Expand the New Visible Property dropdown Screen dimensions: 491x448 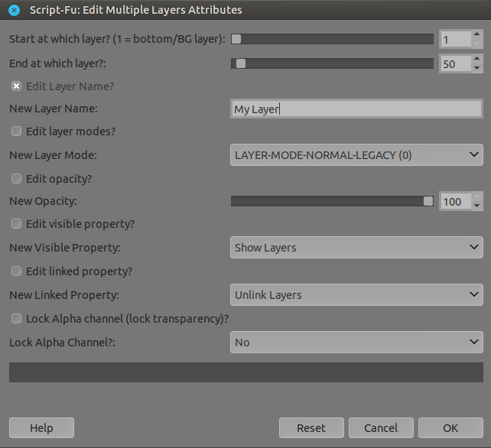(x=356, y=248)
